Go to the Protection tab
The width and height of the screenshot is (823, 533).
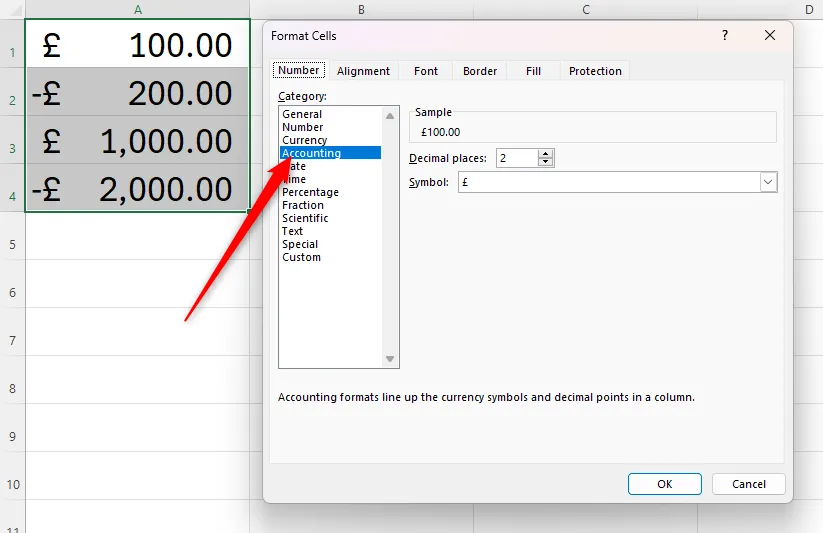(x=595, y=71)
